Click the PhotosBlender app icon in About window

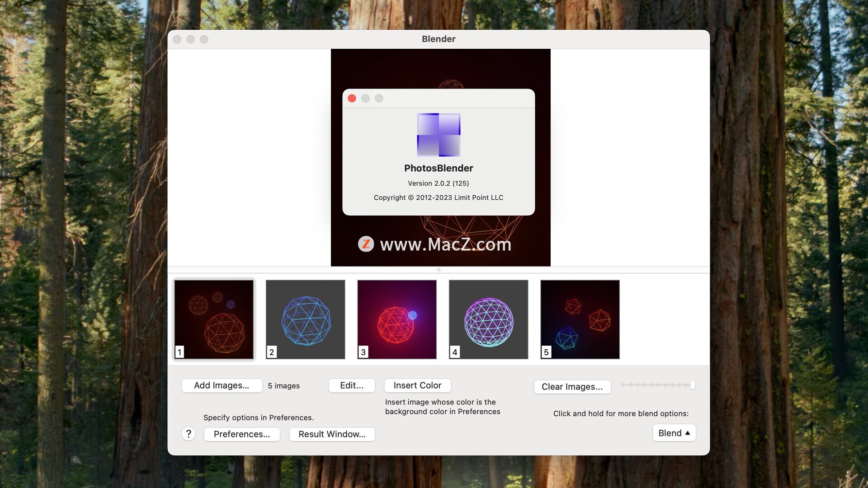coord(439,135)
